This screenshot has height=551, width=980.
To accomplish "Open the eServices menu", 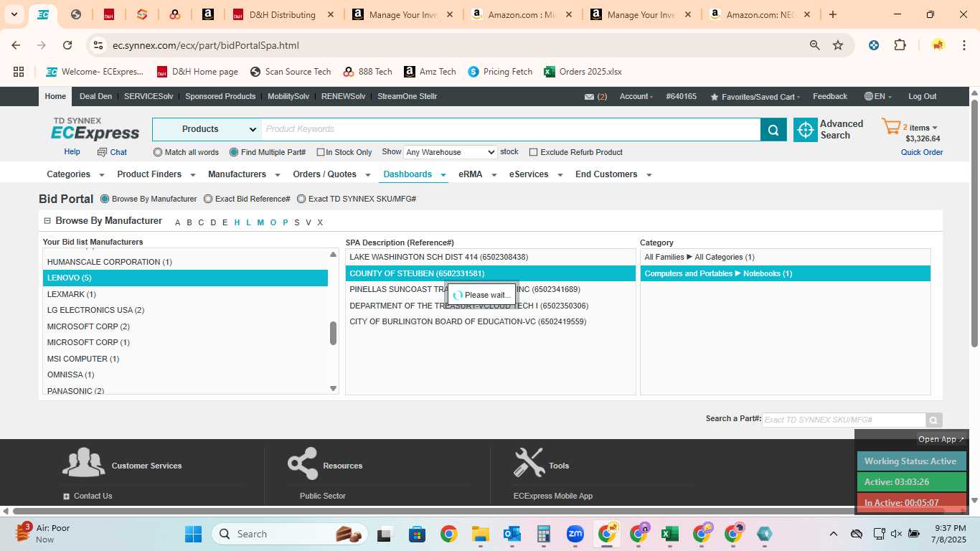I will (535, 174).
